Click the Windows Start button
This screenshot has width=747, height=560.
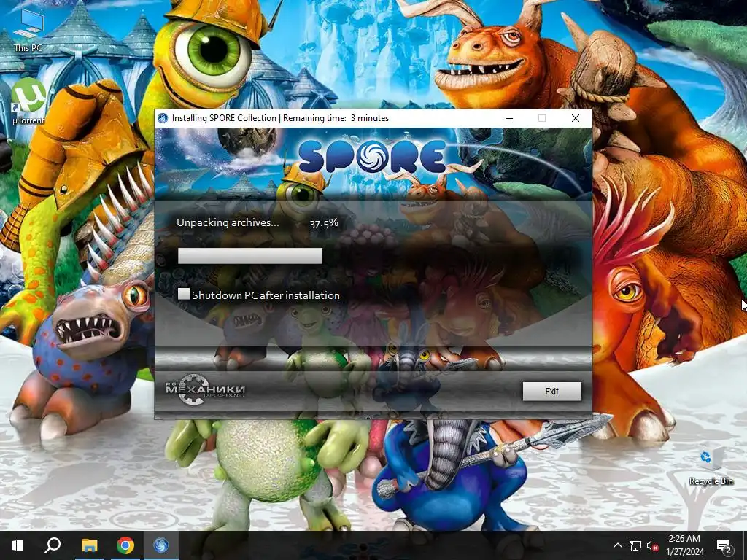tap(18, 545)
